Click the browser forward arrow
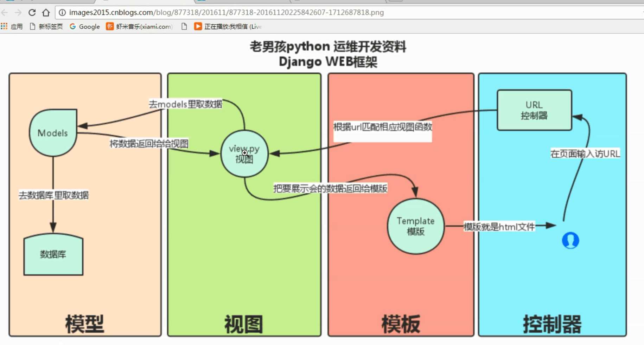This screenshot has width=644, height=345. coord(18,13)
